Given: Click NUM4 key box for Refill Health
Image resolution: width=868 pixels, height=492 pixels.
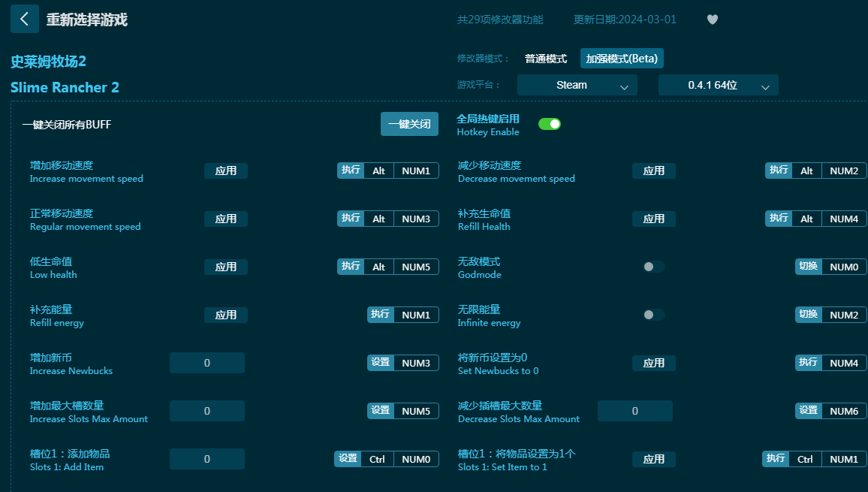Looking at the screenshot, I should (844, 219).
